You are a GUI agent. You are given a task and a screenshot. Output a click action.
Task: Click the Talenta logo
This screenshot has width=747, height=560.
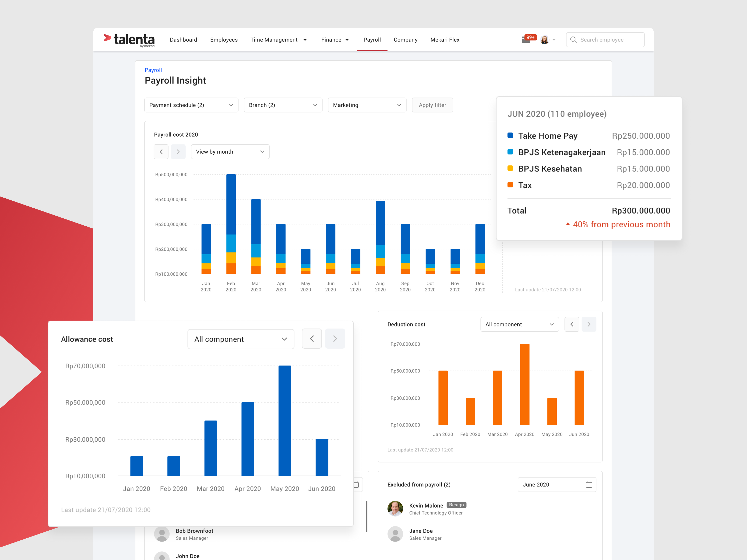pos(129,40)
